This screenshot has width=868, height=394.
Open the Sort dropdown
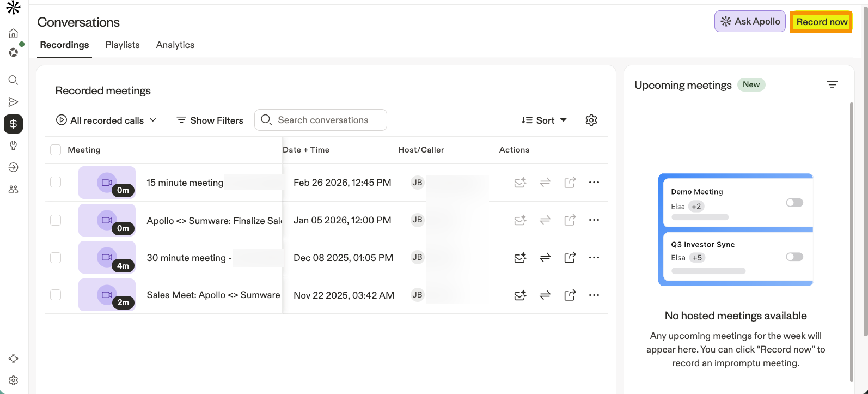click(x=544, y=120)
